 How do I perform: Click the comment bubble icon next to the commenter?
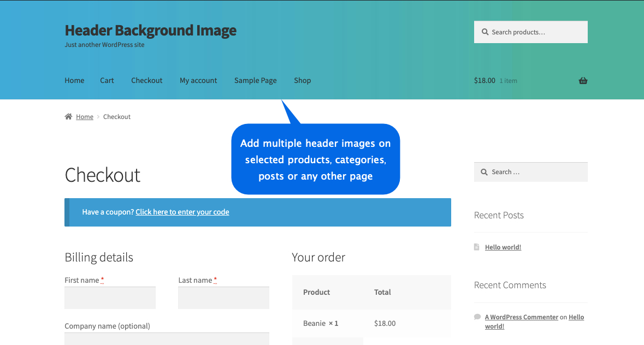[477, 317]
